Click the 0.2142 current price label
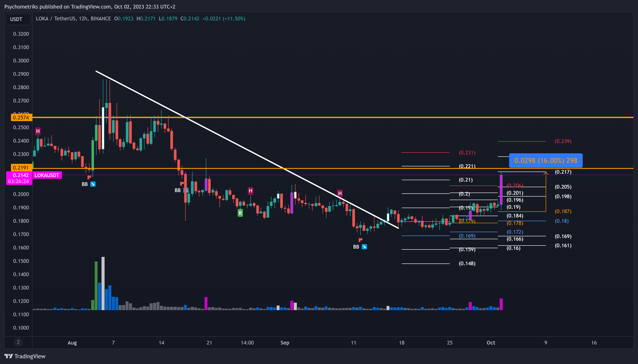Screen dimensions: 638x364 coord(21,175)
